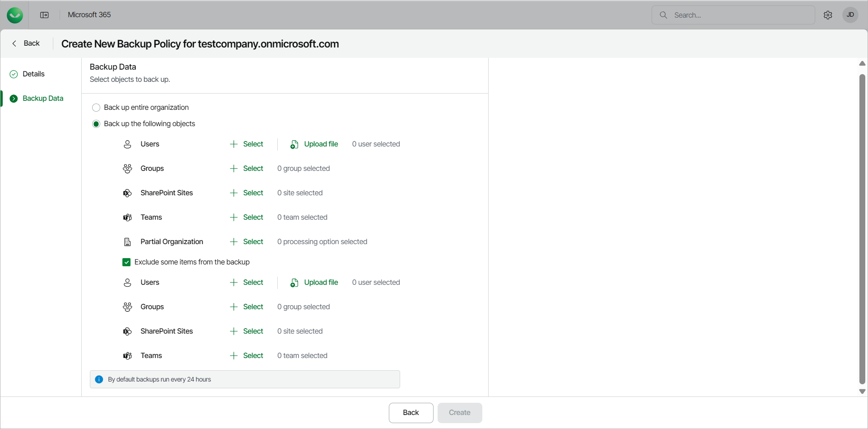This screenshot has width=868, height=429.
Task: Open the JD user avatar
Action: [850, 15]
